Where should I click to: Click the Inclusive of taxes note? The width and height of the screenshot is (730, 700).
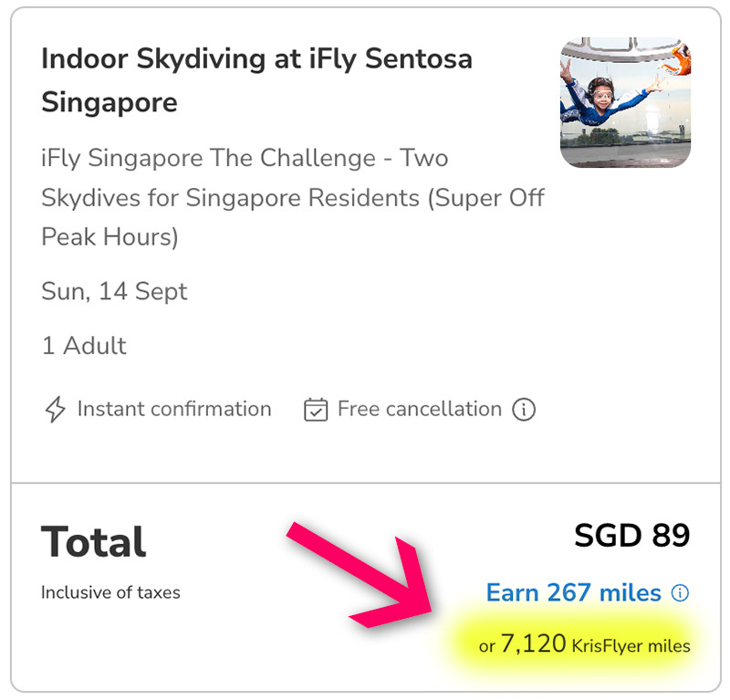[110, 592]
